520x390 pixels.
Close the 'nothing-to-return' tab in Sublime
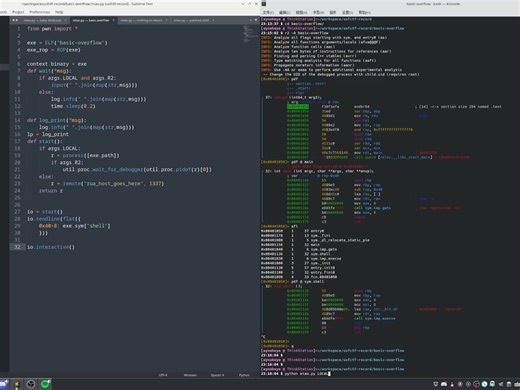coord(166,20)
